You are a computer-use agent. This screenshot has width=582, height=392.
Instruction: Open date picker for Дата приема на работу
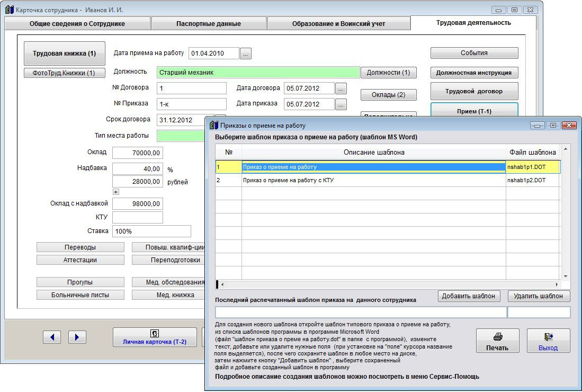[246, 54]
